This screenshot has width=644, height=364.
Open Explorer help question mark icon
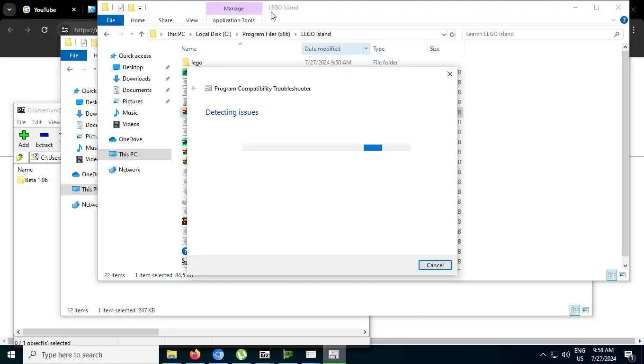(x=624, y=20)
